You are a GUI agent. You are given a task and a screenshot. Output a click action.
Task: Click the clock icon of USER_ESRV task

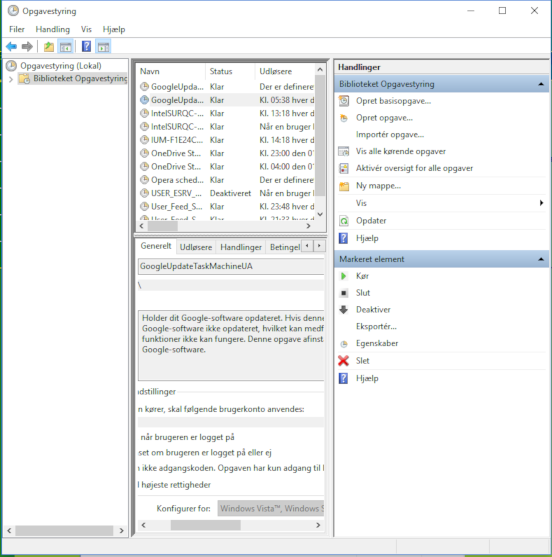[x=144, y=193]
